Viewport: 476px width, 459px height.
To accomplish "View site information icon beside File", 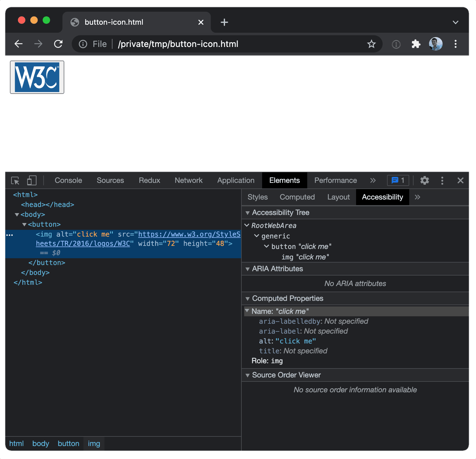I will 83,44.
